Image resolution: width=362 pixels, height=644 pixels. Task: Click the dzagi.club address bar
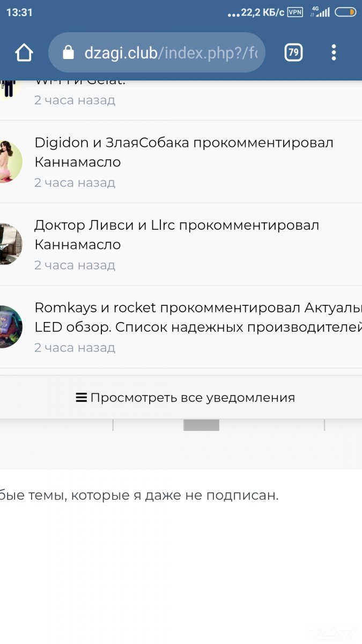157,52
